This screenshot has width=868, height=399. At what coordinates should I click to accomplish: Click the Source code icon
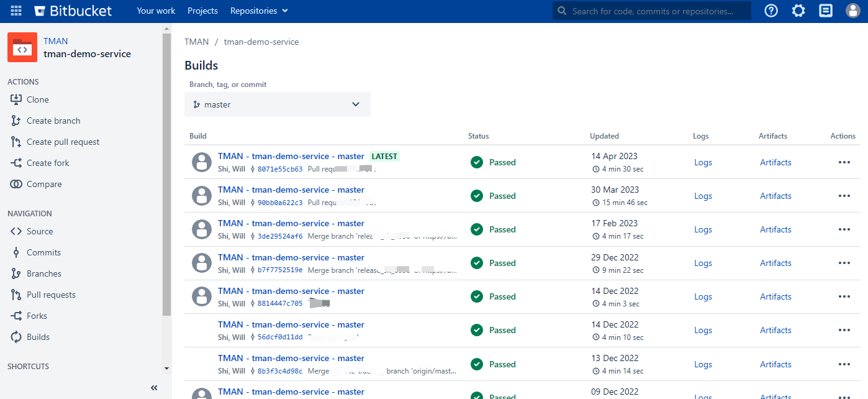16,231
